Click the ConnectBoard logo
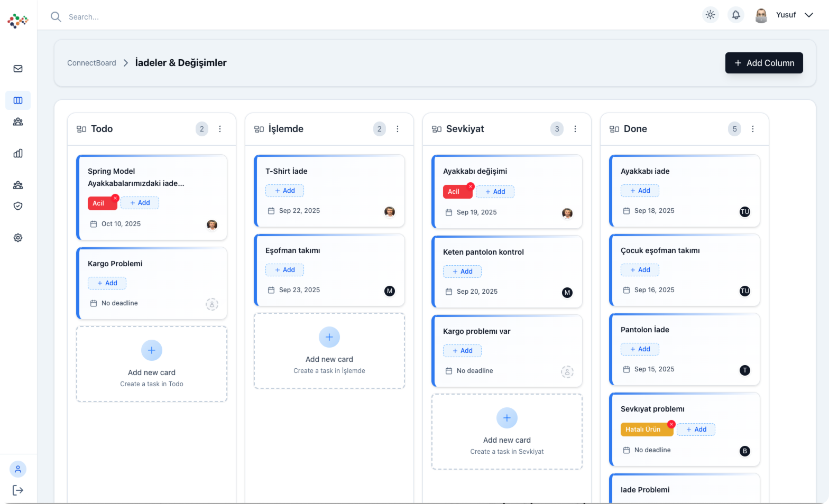Screen dimensions: 829x504 18,21
